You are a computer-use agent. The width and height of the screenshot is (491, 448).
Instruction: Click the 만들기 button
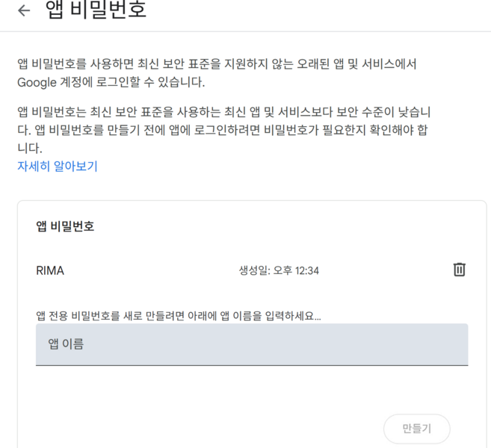tap(417, 429)
